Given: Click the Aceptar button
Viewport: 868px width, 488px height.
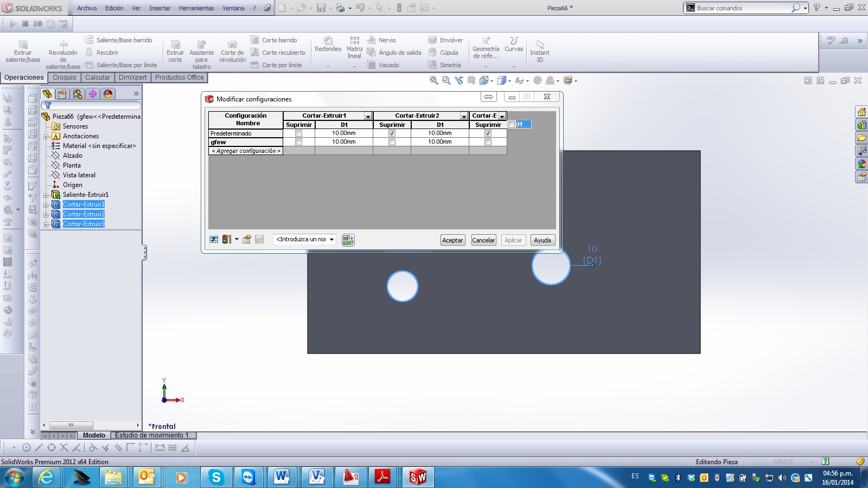Looking at the screenshot, I should tap(452, 240).
